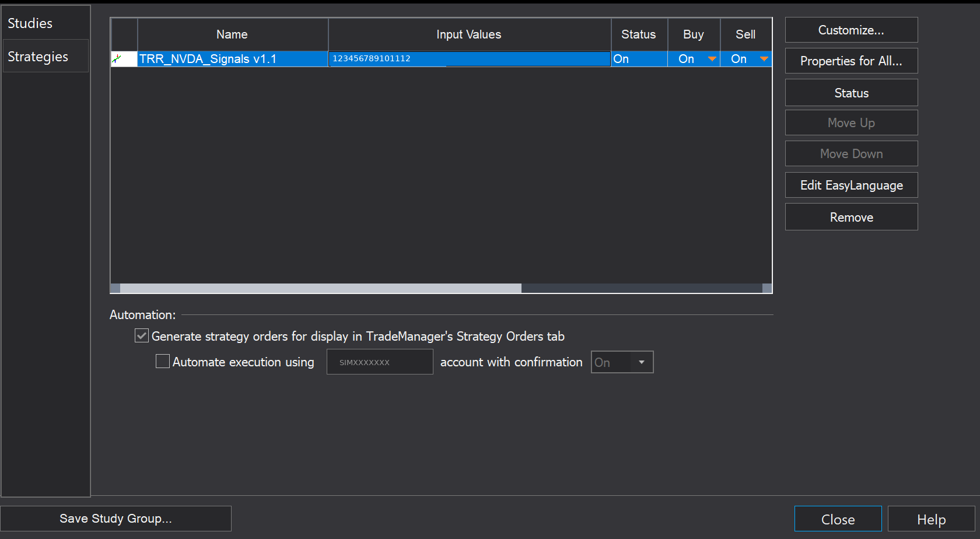Click the scrollbar right arrow
This screenshot has height=539, width=980.
pyautogui.click(x=767, y=288)
